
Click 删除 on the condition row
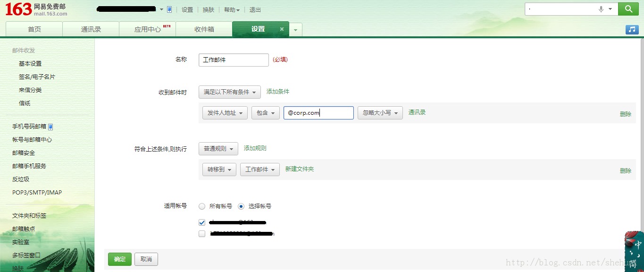(x=626, y=114)
